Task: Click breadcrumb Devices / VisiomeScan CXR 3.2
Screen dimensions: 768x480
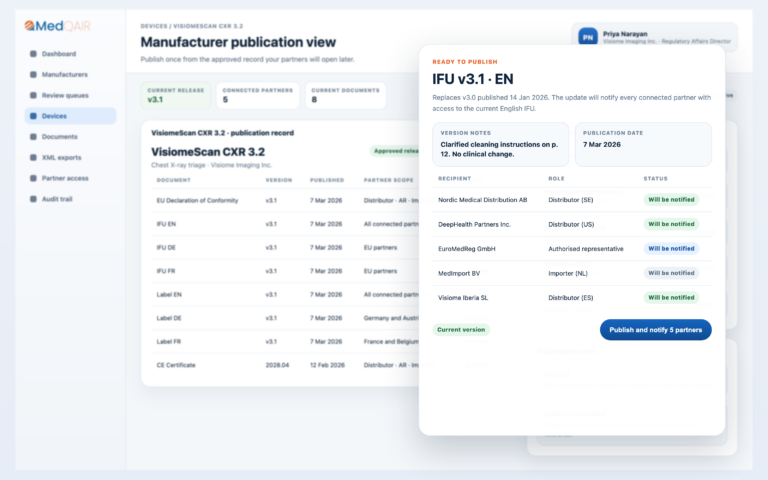Action: coord(192,26)
